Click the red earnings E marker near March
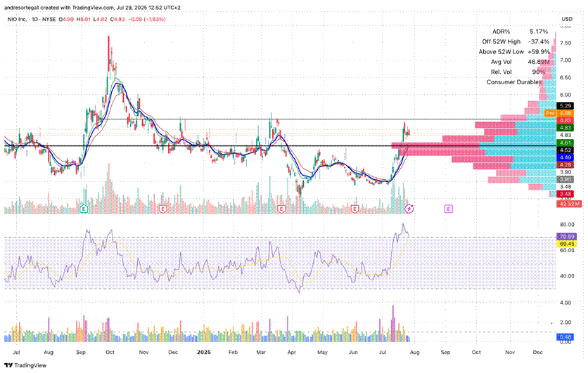The image size is (588, 373). [281, 209]
